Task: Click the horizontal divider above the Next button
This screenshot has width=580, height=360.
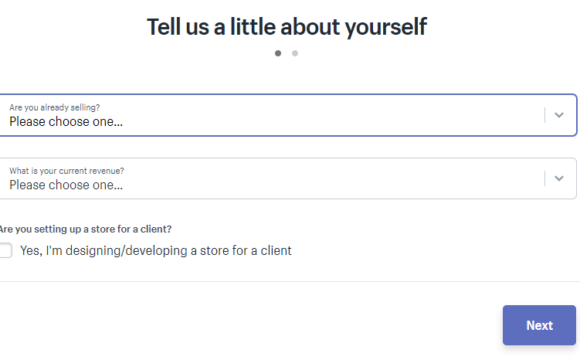Action: click(288, 282)
